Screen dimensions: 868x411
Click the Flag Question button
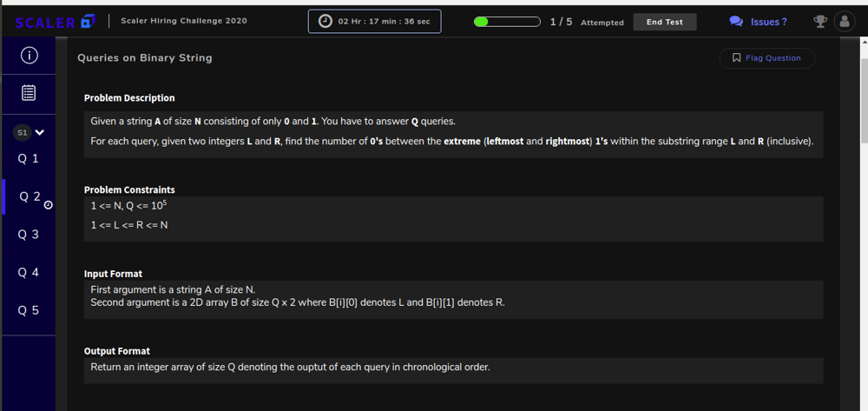coord(767,58)
